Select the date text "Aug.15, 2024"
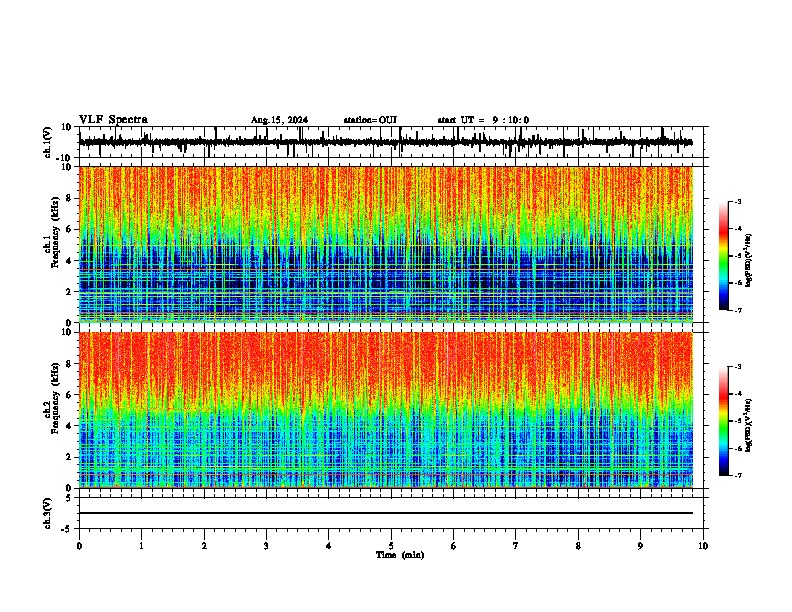Viewport: 792px width, 612px height. 279,120
